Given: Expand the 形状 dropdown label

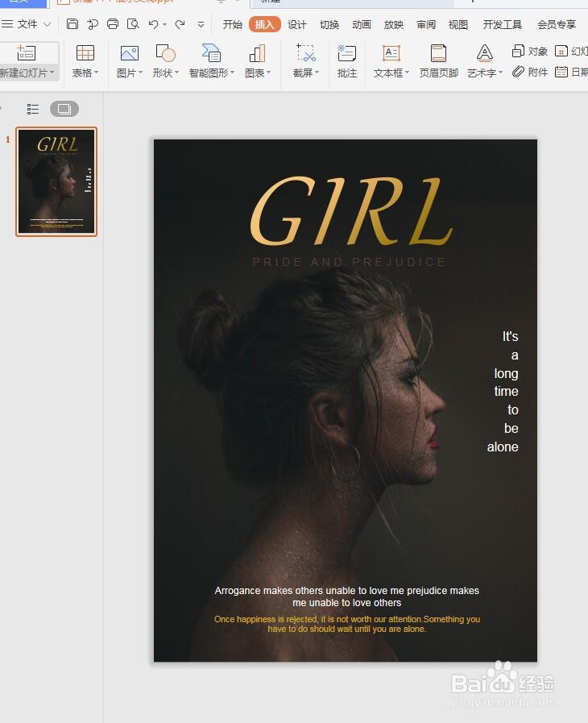Looking at the screenshot, I should click(x=165, y=73).
